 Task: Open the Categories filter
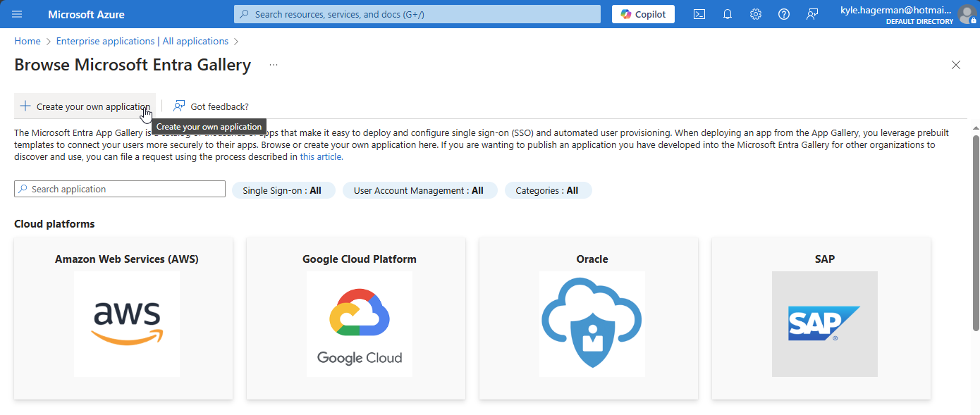pos(548,190)
